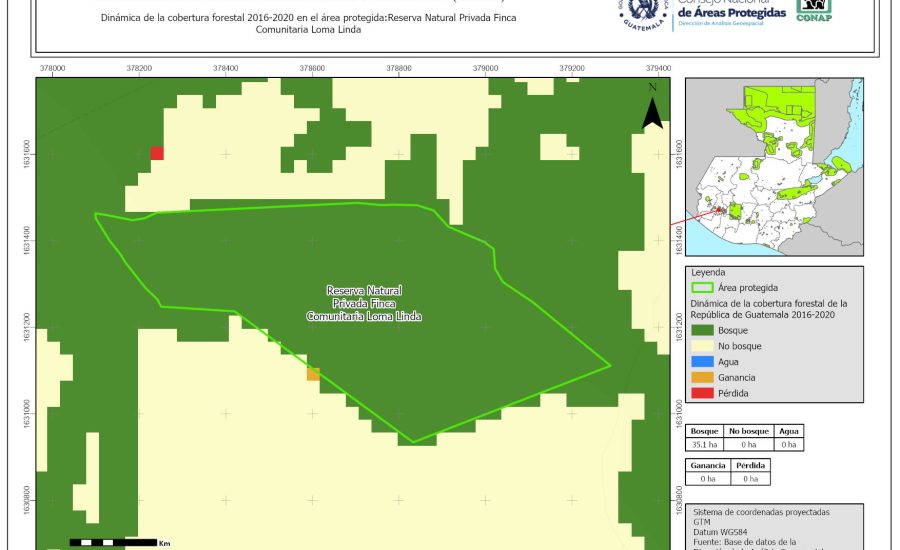Viewport: 900px width, 550px height.
Task: Click the 35.1 ha Bosque table value
Action: [x=705, y=444]
